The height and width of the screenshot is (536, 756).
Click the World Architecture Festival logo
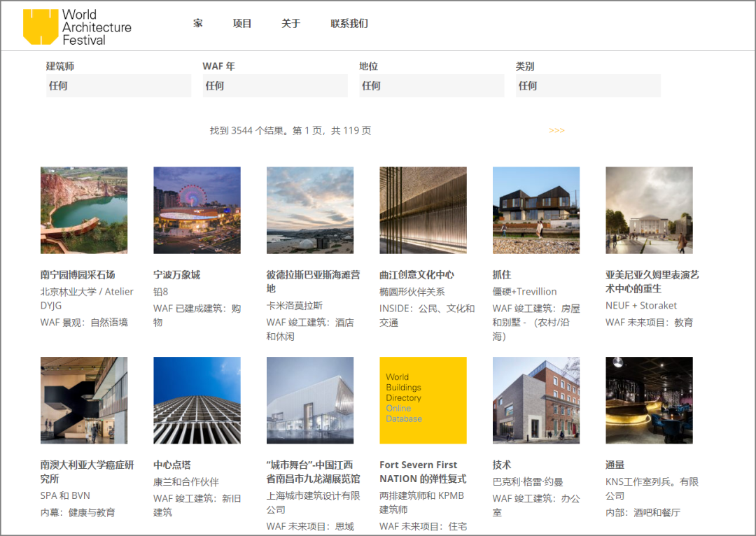pyautogui.click(x=77, y=27)
